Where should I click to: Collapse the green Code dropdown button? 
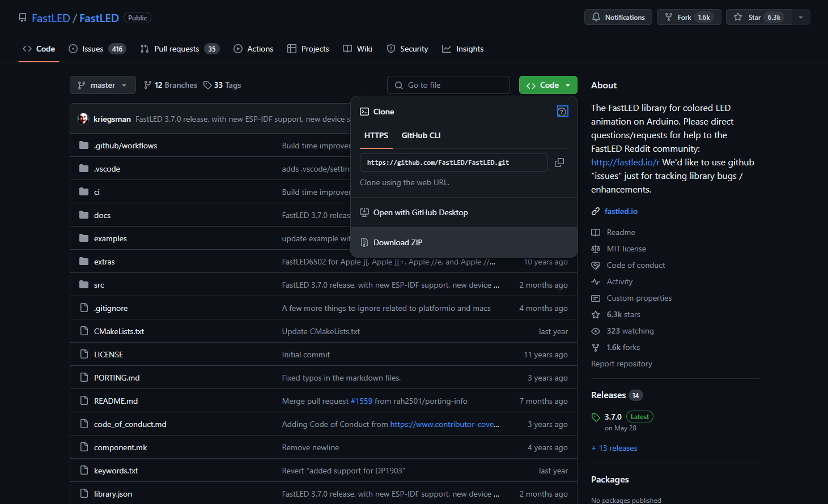(x=548, y=85)
